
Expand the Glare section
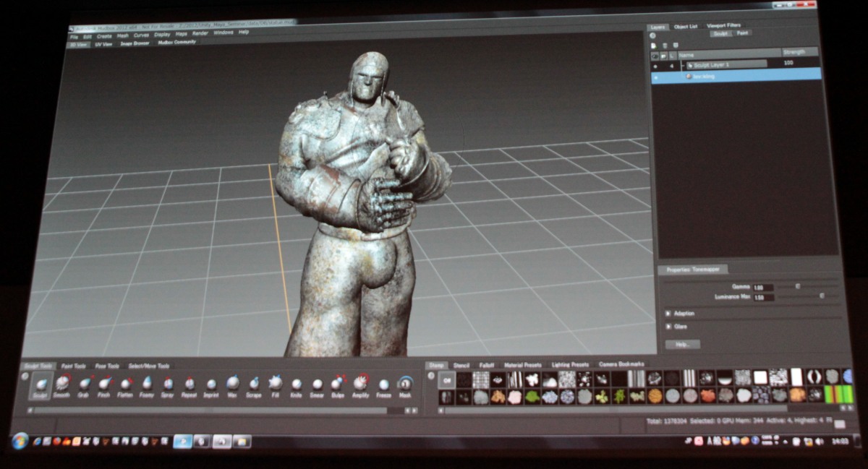pyautogui.click(x=667, y=326)
